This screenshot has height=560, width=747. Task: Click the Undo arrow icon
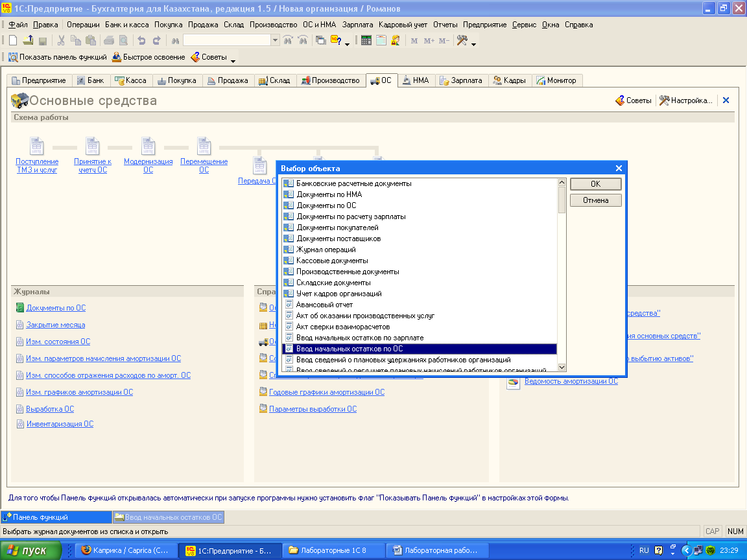(x=141, y=41)
